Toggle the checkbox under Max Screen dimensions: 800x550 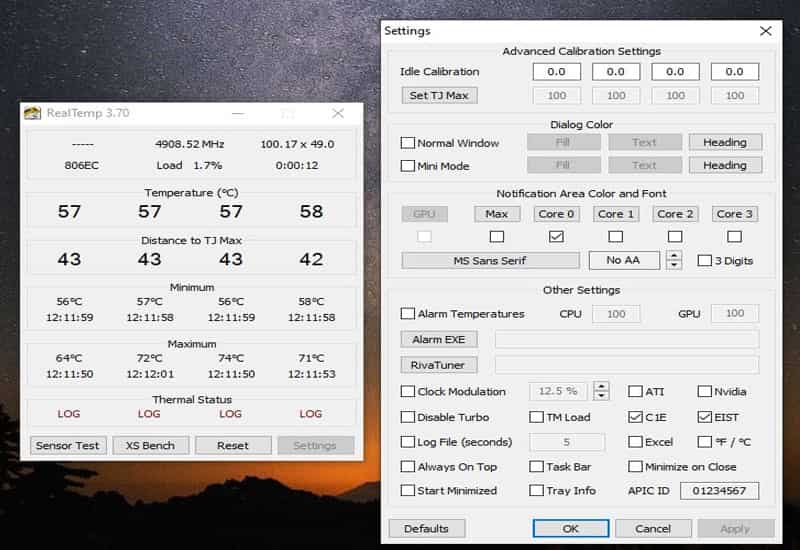coord(497,237)
